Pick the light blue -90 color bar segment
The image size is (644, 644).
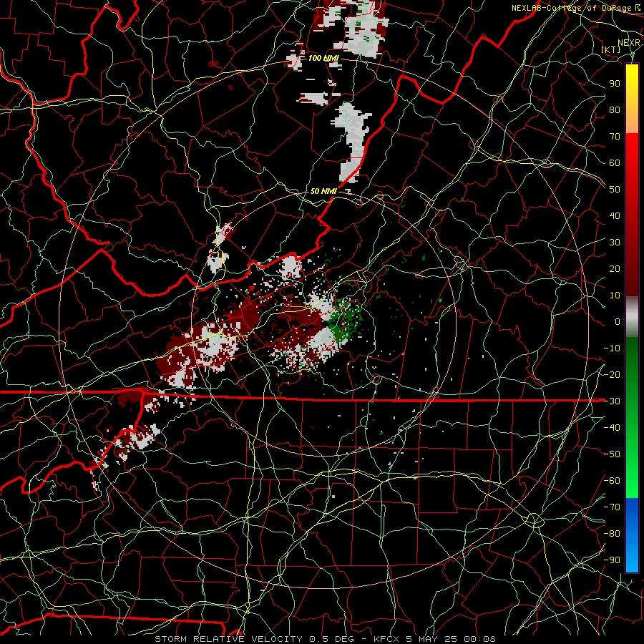[x=632, y=559]
